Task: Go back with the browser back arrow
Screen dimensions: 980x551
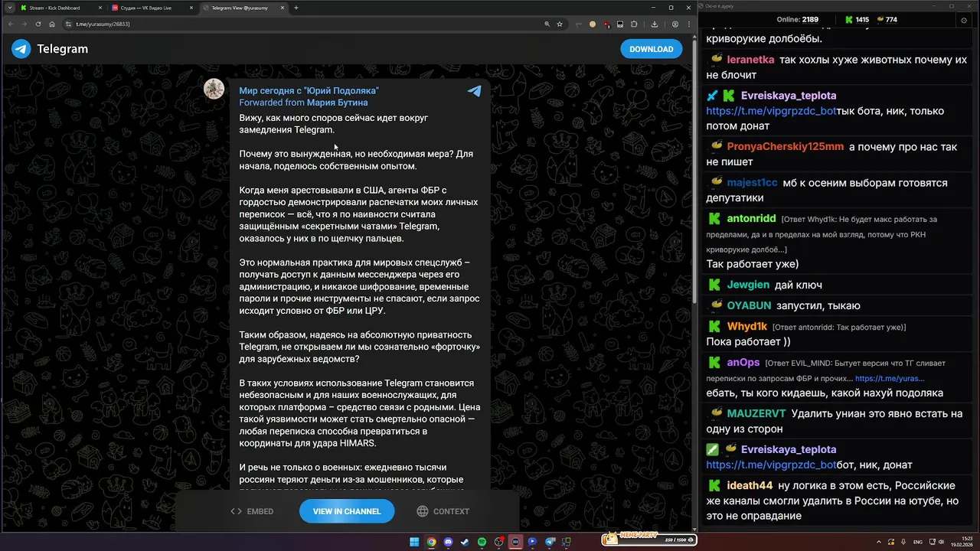Action: (11, 24)
